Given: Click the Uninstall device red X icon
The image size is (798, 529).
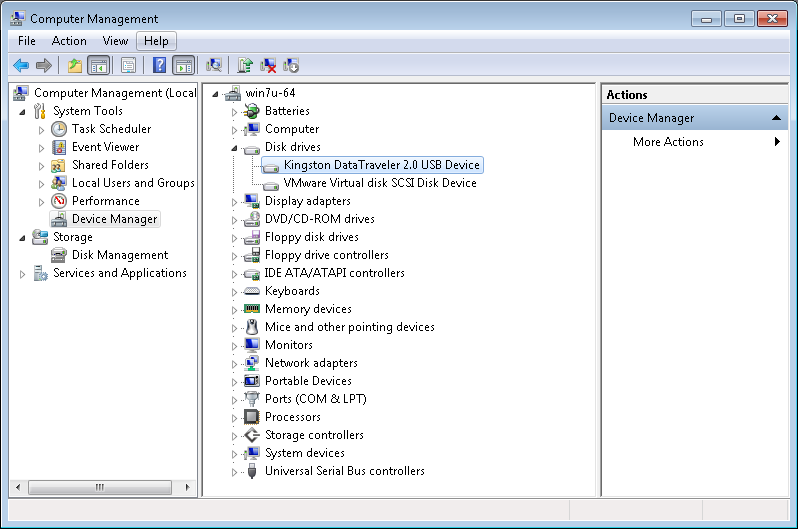Looking at the screenshot, I should tap(268, 65).
